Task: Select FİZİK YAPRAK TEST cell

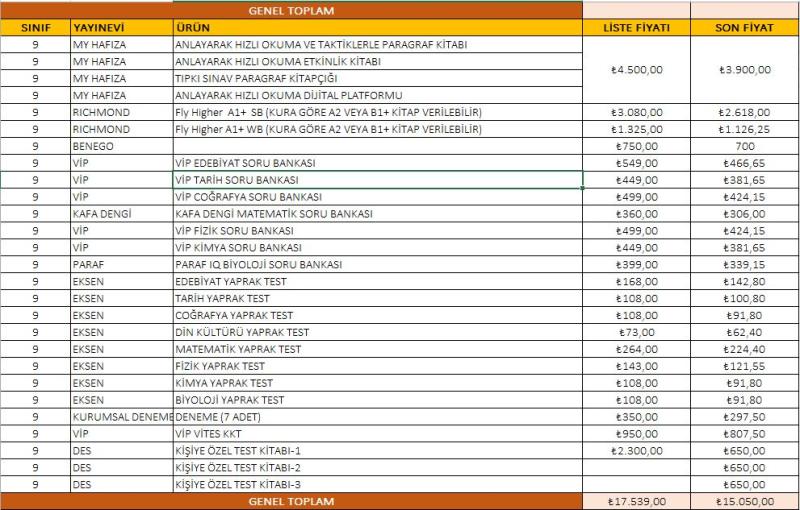Action: tap(378, 366)
